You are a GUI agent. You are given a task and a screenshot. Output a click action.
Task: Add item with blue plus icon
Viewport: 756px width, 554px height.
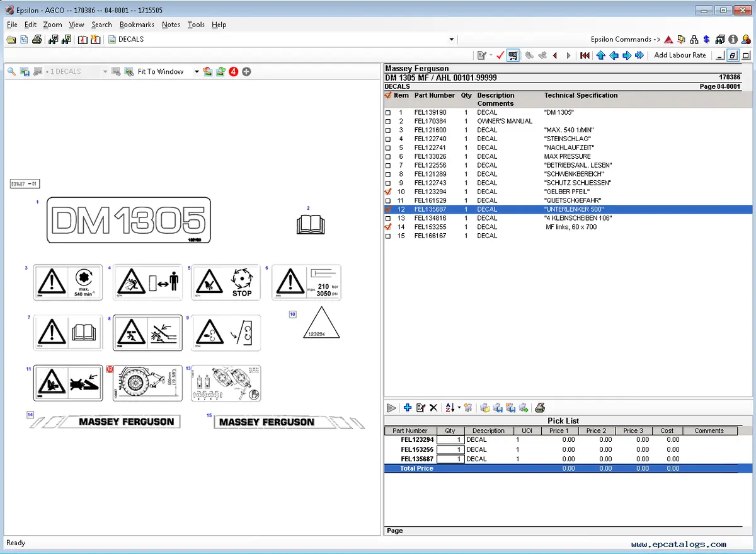click(408, 408)
